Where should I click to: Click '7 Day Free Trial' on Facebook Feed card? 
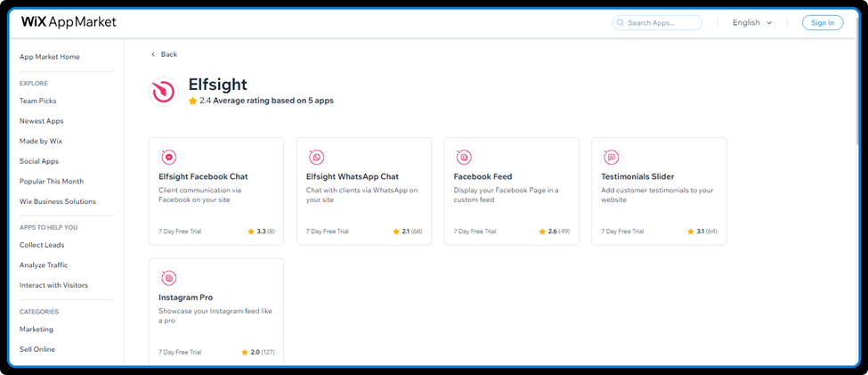(x=475, y=232)
